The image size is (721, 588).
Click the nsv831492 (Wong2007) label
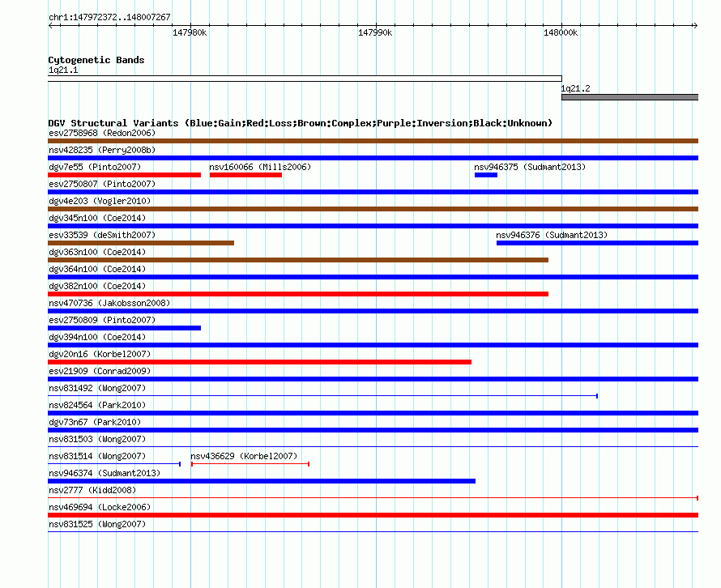(97, 388)
